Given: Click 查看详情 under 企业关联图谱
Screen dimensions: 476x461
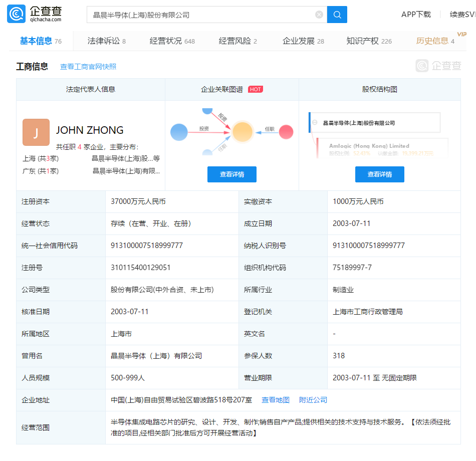Looking at the screenshot, I should click(231, 174).
